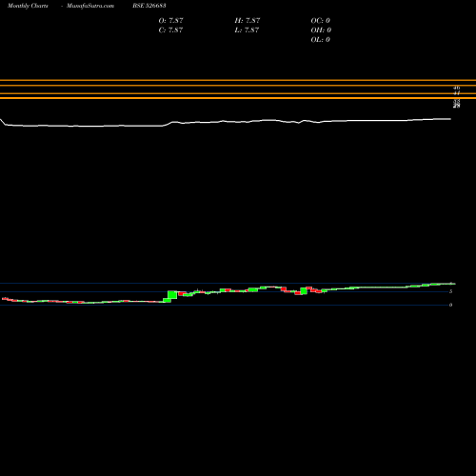Click the tallest green candlestick
476x476 pixels.
click(172, 294)
